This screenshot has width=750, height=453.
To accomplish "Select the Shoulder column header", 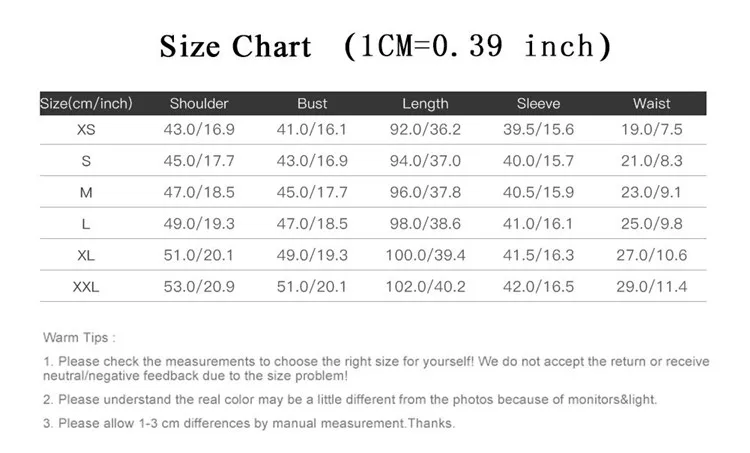I will [199, 103].
